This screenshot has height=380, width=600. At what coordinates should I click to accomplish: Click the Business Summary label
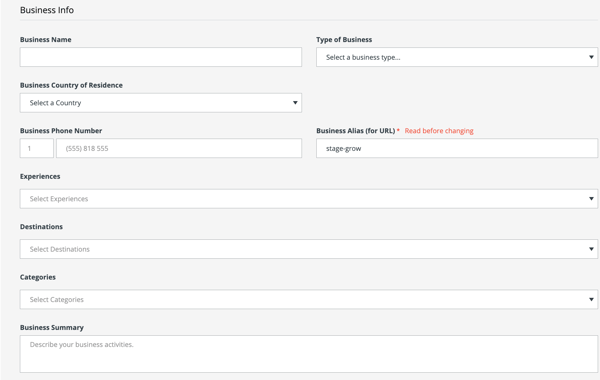52,328
